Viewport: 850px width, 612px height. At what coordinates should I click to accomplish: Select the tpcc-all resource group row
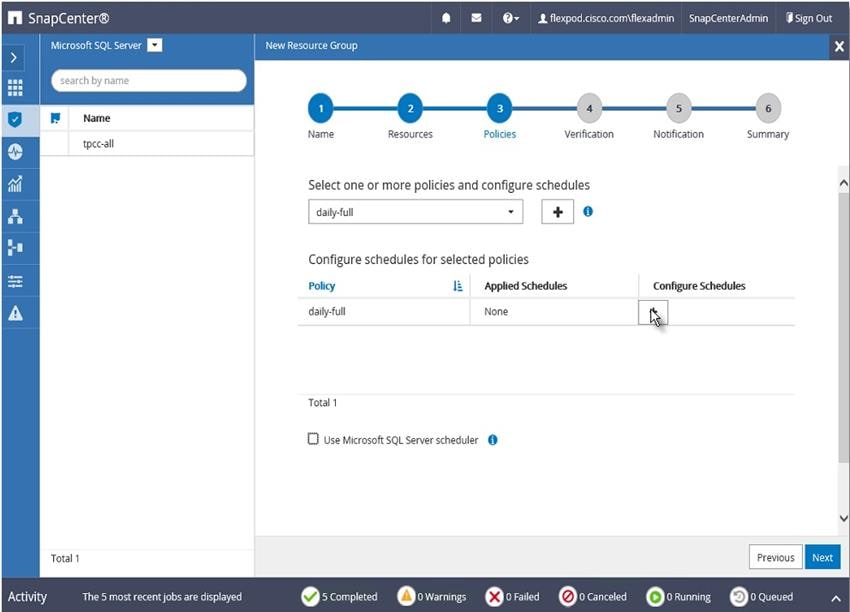[x=146, y=144]
